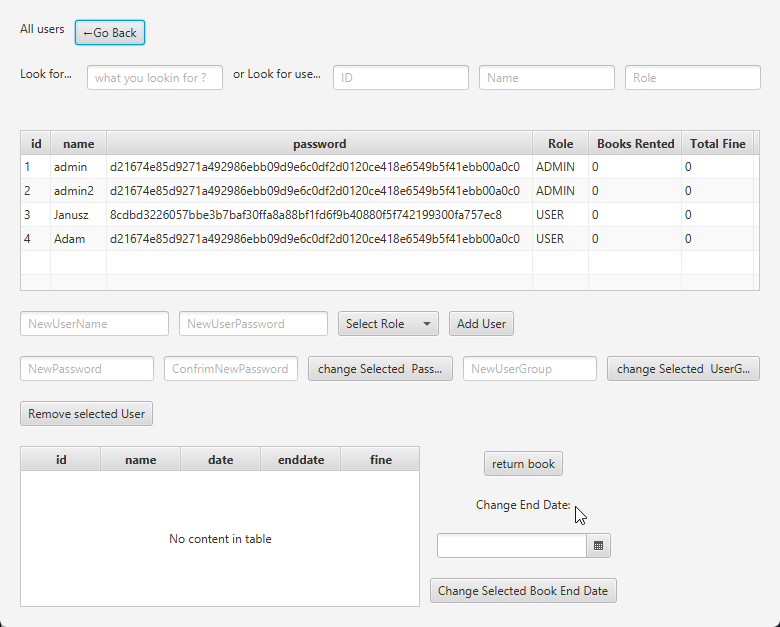Select the user row named admin2
Image resolution: width=780 pixels, height=627 pixels.
click(x=390, y=191)
